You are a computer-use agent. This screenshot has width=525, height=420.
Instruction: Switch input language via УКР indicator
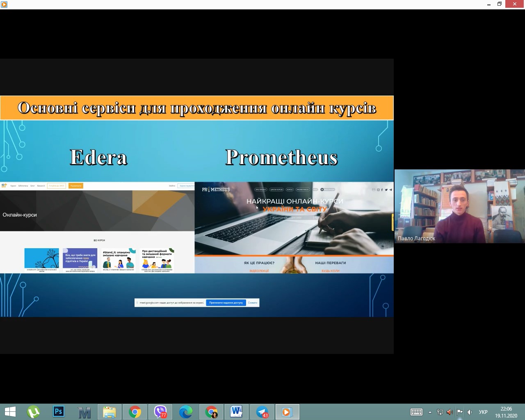[x=483, y=412]
